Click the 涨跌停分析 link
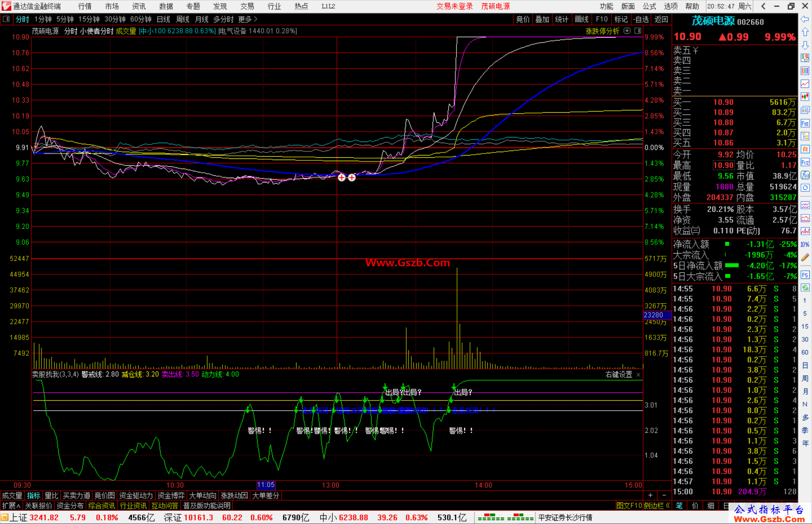812x524 pixels. click(x=602, y=31)
